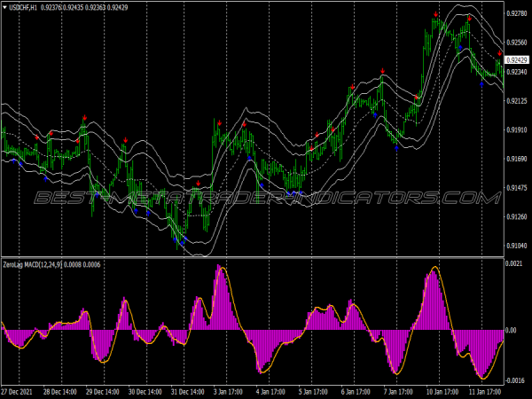The image size is (532, 399).
Task: Click the 5 Jan 17:00 time label
Action: 313,392
